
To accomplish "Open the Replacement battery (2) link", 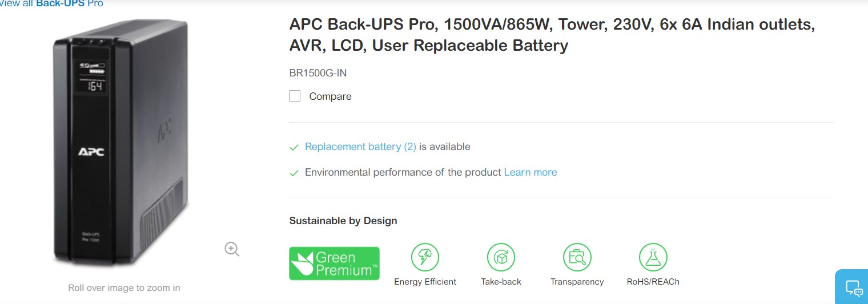I will coord(360,147).
